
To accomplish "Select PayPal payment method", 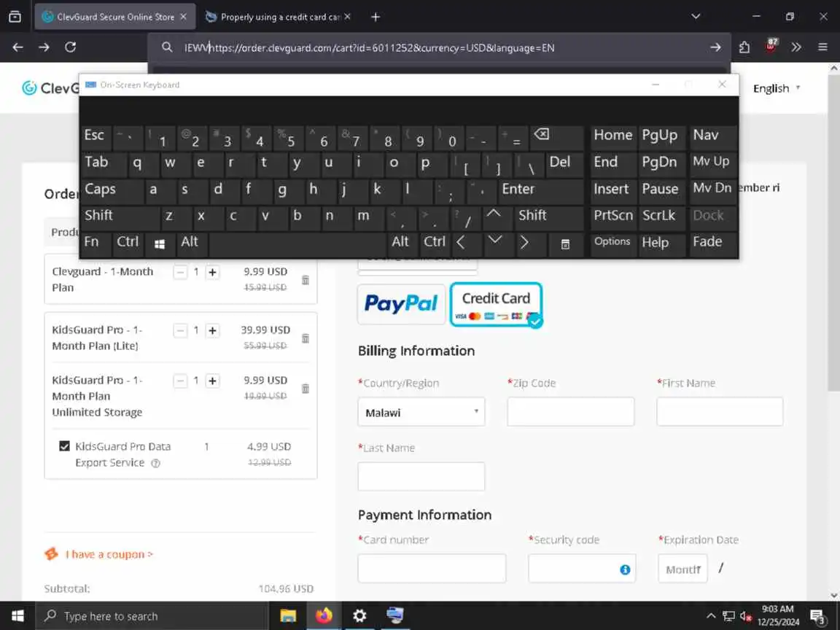I will click(x=401, y=304).
